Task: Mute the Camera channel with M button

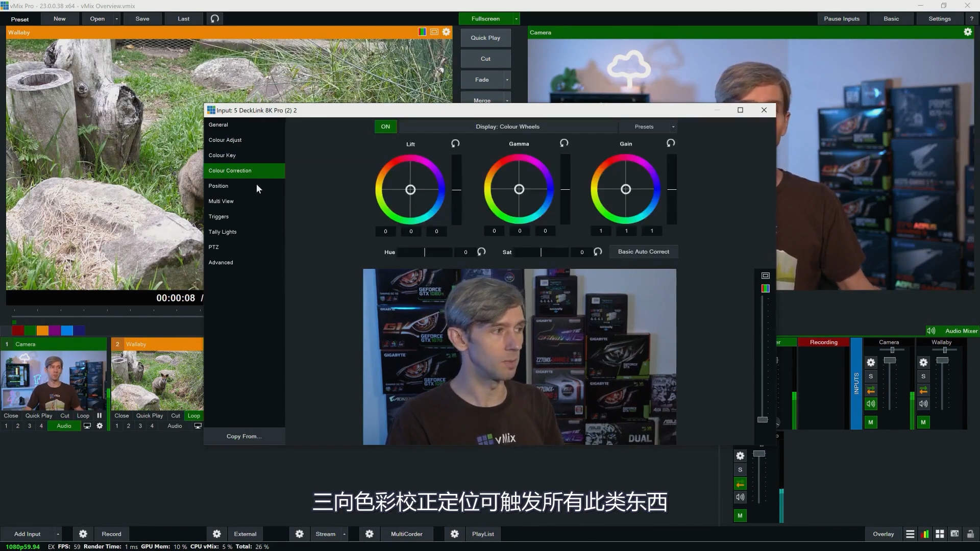Action: tap(871, 422)
